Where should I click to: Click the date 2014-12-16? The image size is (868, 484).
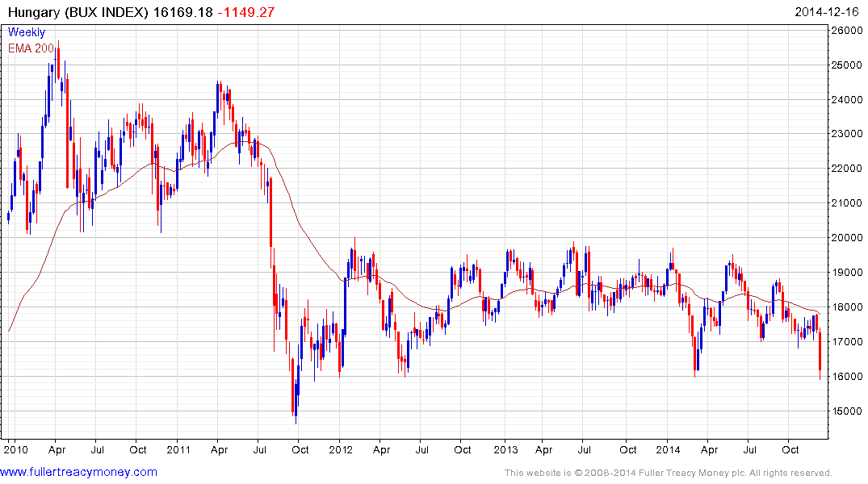827,12
